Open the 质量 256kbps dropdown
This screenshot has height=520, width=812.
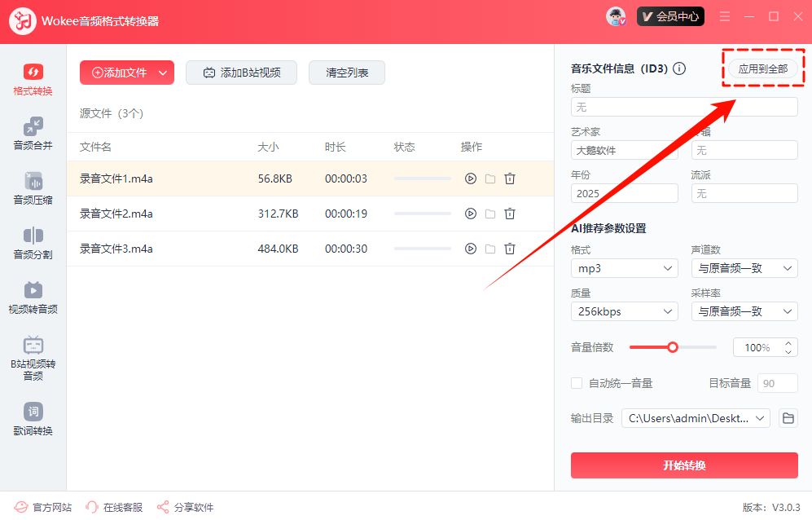[x=625, y=311]
